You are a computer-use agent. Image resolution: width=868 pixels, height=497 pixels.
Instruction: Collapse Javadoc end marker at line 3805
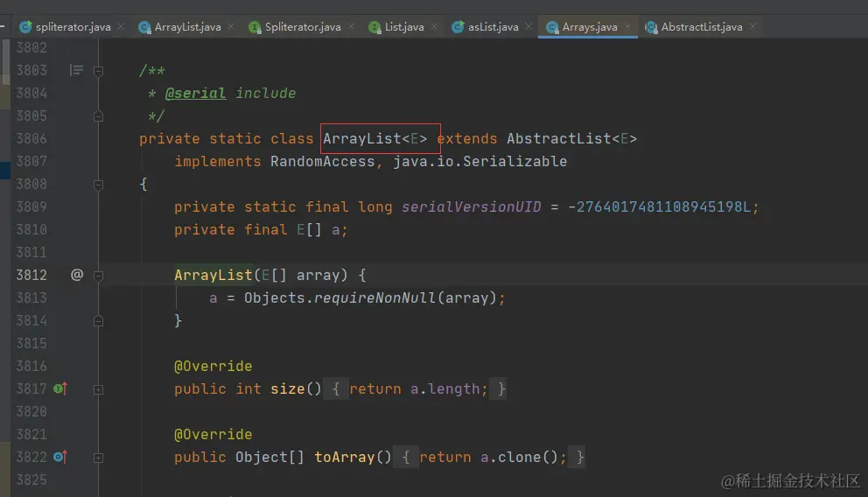coord(98,116)
